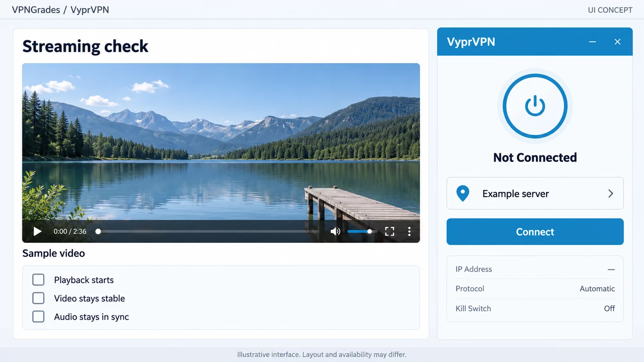Mute the video with speaker icon
Viewport: 644px width, 362px height.
pos(335,231)
